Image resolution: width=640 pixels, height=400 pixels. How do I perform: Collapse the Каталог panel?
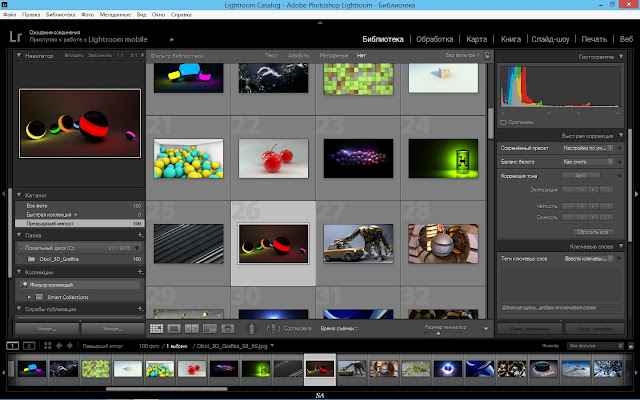tap(17, 196)
